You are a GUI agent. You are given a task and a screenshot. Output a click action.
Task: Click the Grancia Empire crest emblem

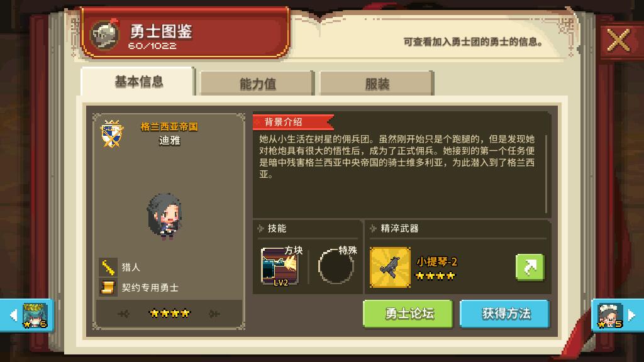[112, 134]
